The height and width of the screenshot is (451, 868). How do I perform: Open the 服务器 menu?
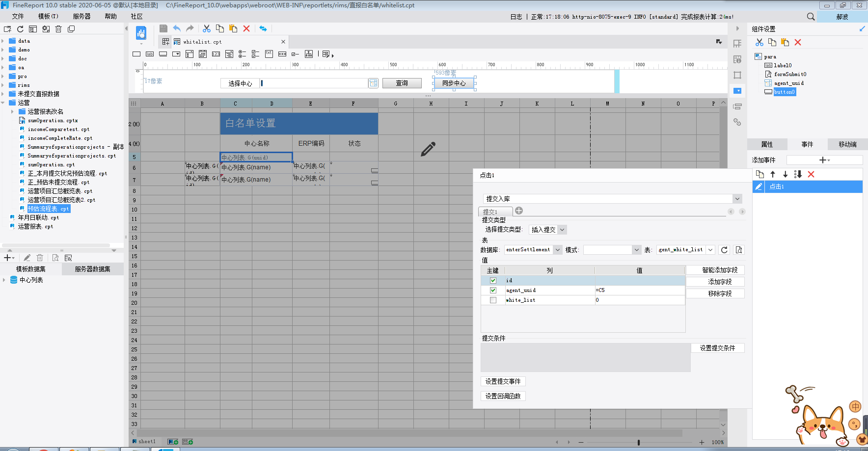(82, 16)
